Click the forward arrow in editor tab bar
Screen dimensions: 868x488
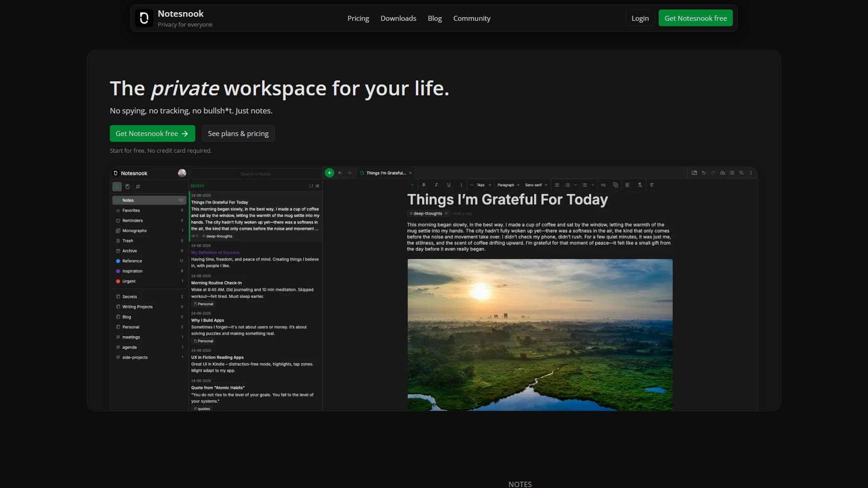coord(349,173)
